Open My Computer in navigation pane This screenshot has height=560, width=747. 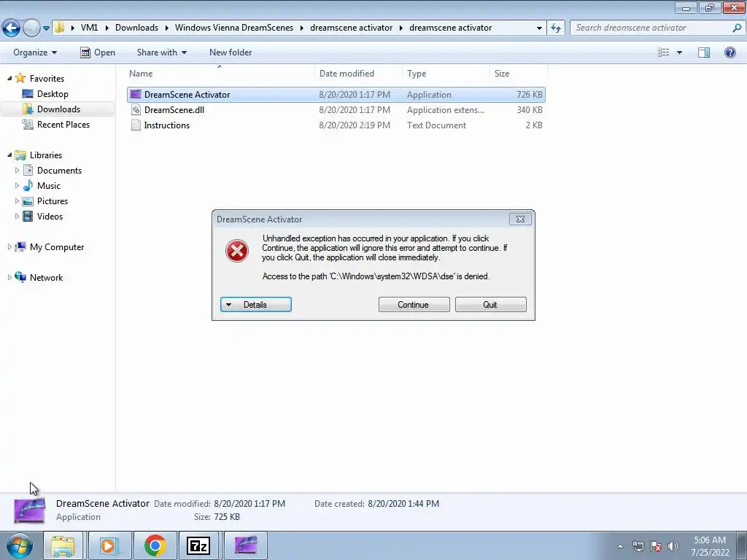click(57, 246)
